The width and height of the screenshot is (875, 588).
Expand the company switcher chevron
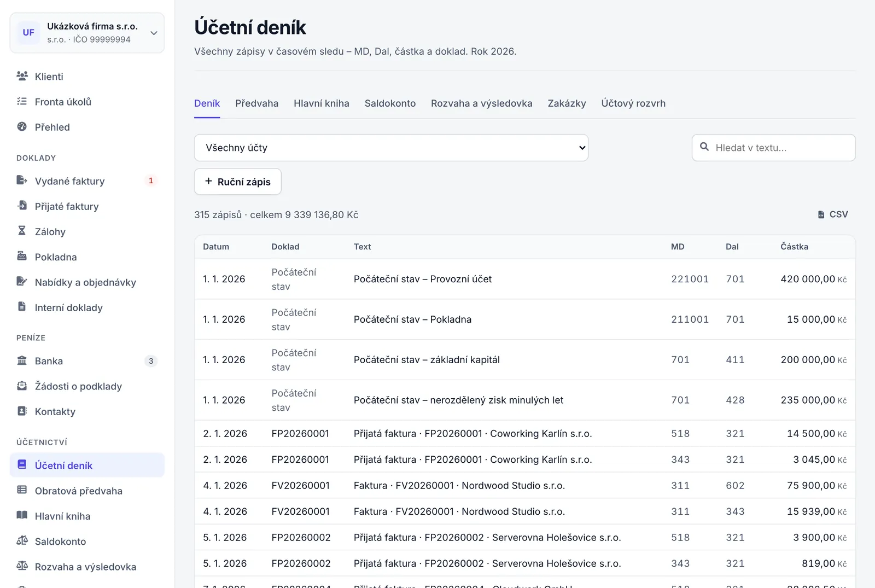[x=154, y=33]
